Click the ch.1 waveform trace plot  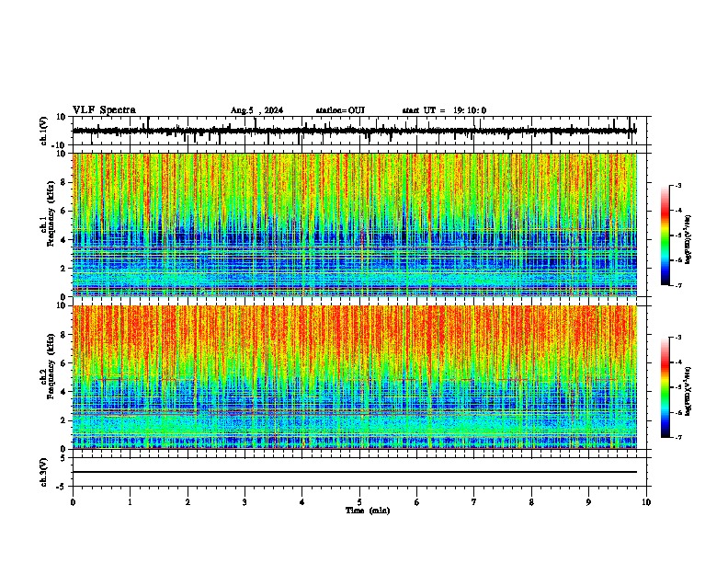click(355, 131)
